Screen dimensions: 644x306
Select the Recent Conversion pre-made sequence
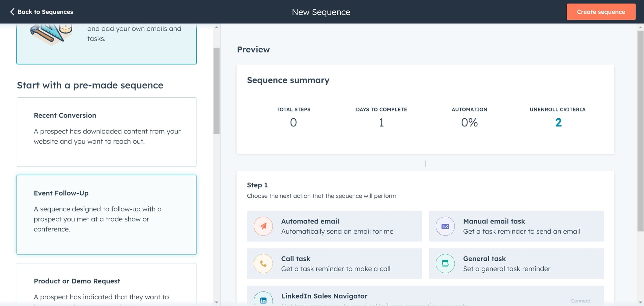[106, 132]
